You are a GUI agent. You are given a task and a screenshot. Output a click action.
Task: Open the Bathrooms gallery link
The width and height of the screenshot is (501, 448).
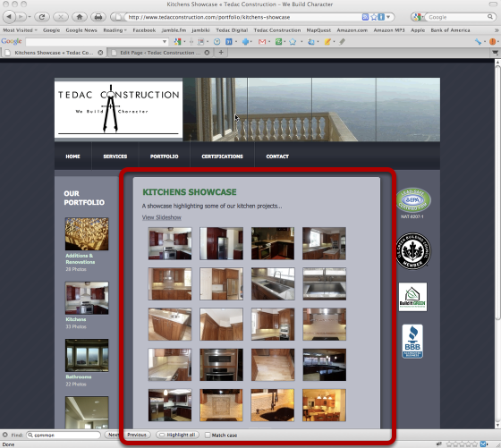79,376
